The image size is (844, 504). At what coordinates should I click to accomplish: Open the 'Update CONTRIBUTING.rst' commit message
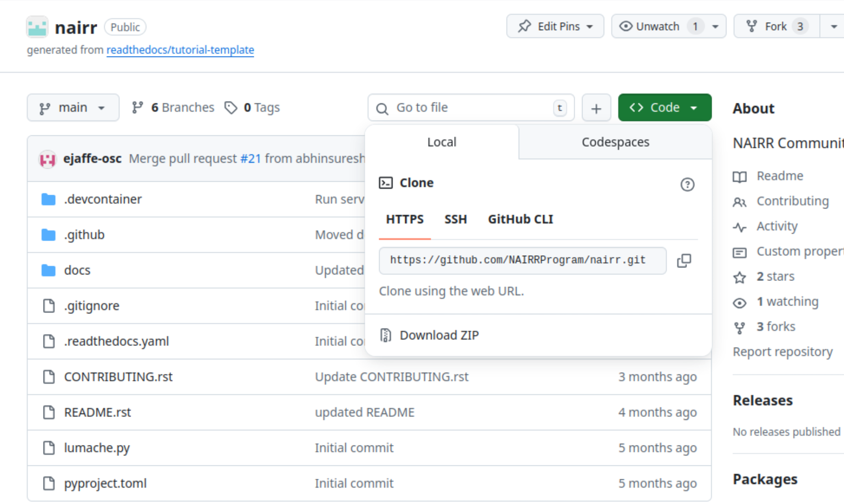tap(392, 377)
